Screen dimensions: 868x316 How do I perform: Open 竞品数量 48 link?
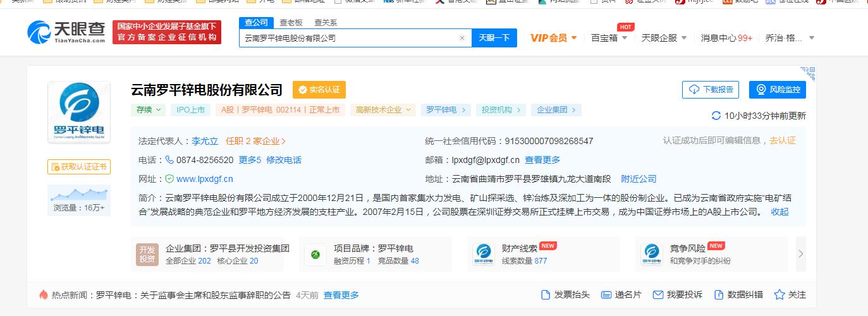[398, 260]
